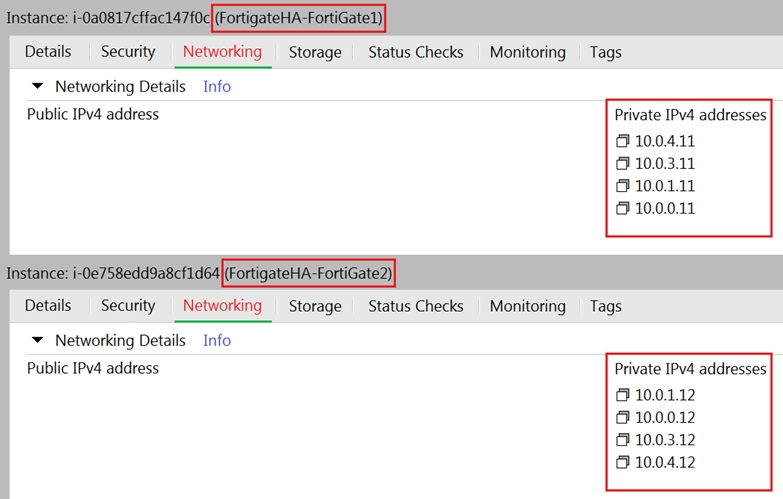Open Status Checks tab of FortiGate1 instance

click(416, 52)
